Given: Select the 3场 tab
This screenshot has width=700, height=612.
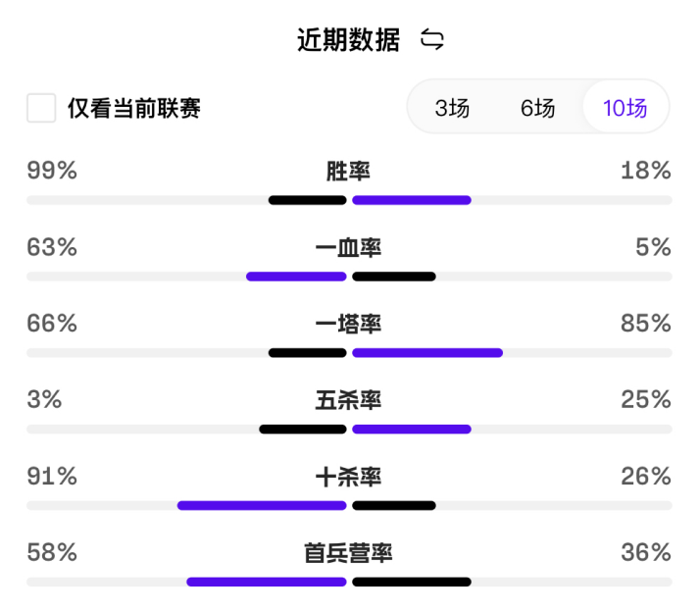Looking at the screenshot, I should point(452,108).
